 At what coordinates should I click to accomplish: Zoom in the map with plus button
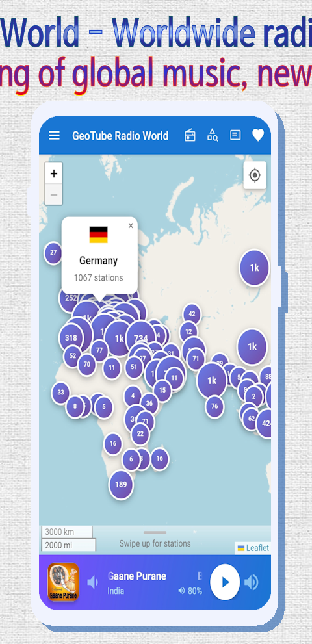[54, 174]
